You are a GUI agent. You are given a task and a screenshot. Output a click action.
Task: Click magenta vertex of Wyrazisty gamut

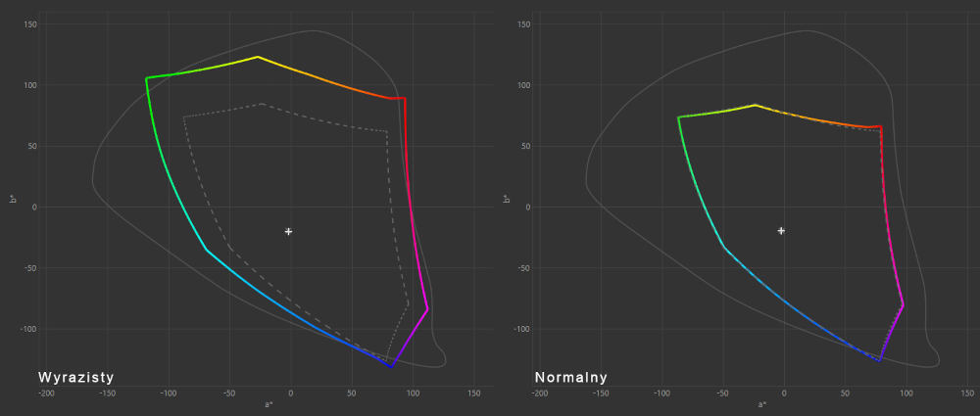coord(427,309)
